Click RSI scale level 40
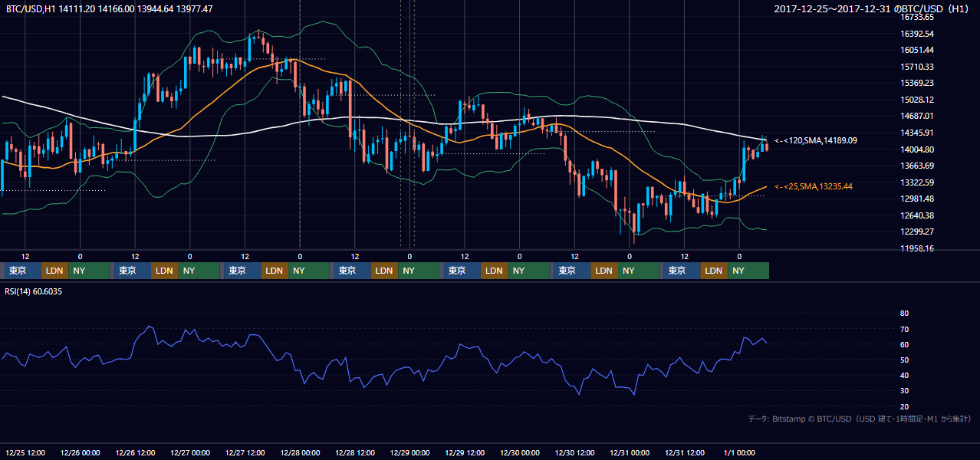Image resolution: width=980 pixels, height=460 pixels. (904, 375)
